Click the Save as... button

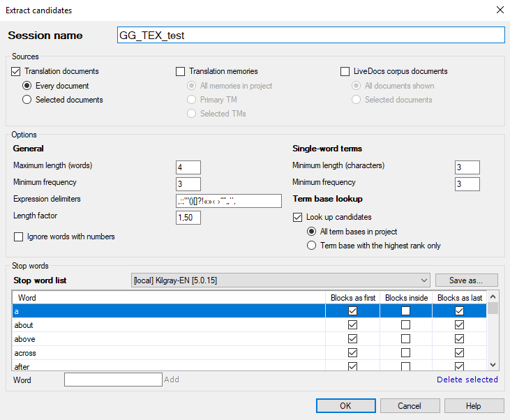pyautogui.click(x=467, y=280)
